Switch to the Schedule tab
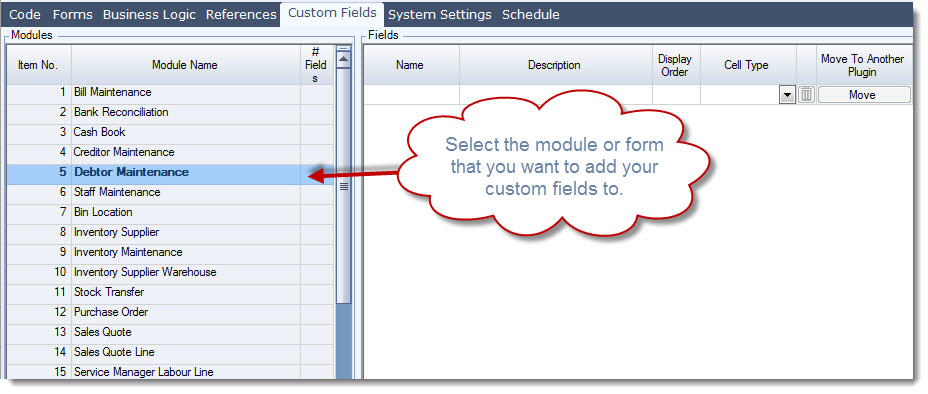928x394 pixels. 531,15
